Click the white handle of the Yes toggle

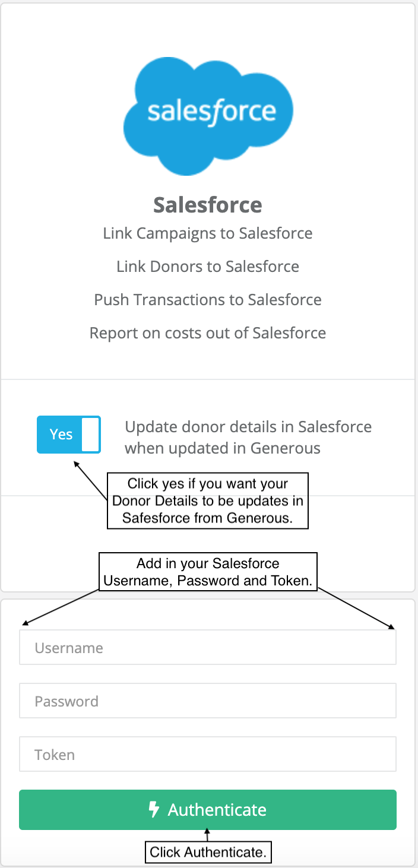(x=90, y=435)
